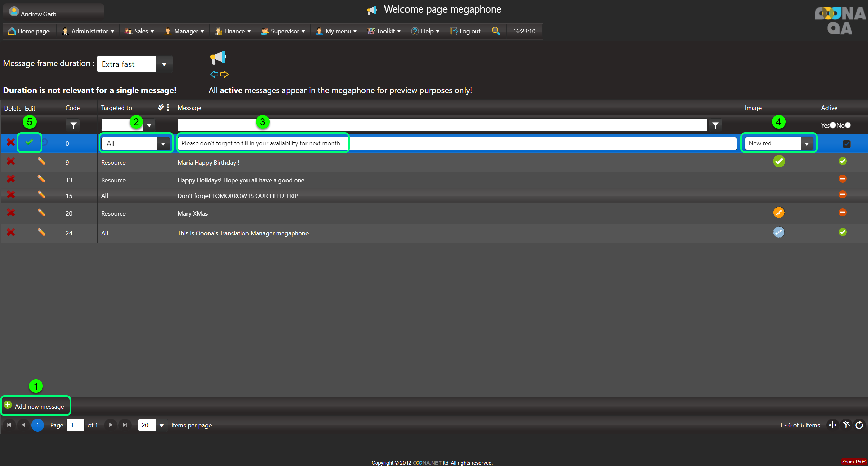Click the Code column filter funnel icon

coord(73,125)
